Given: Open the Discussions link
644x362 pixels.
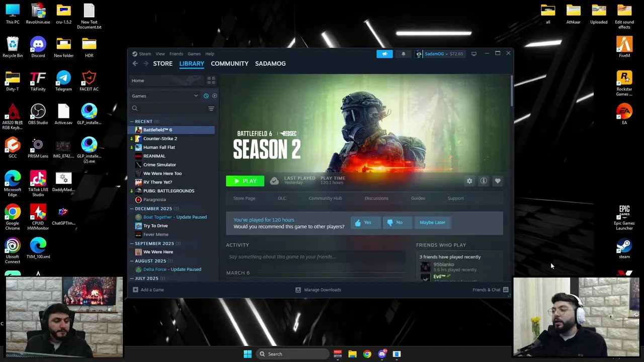Looking at the screenshot, I should click(376, 198).
